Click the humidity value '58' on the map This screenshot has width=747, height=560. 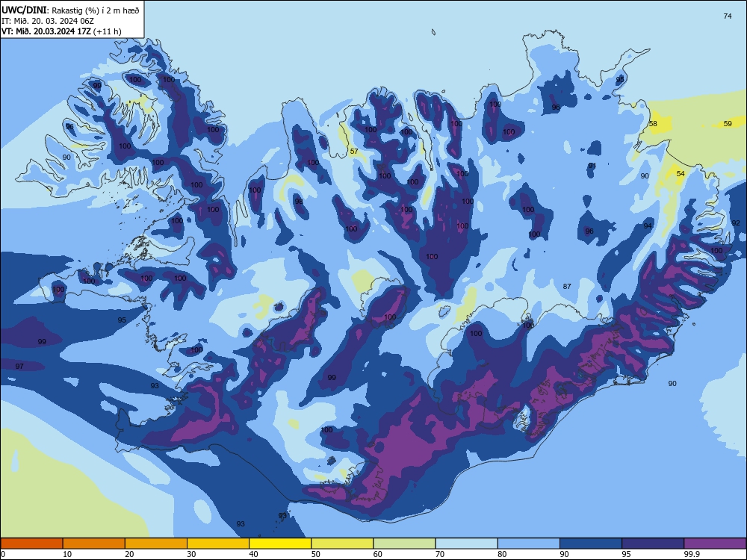click(x=653, y=124)
